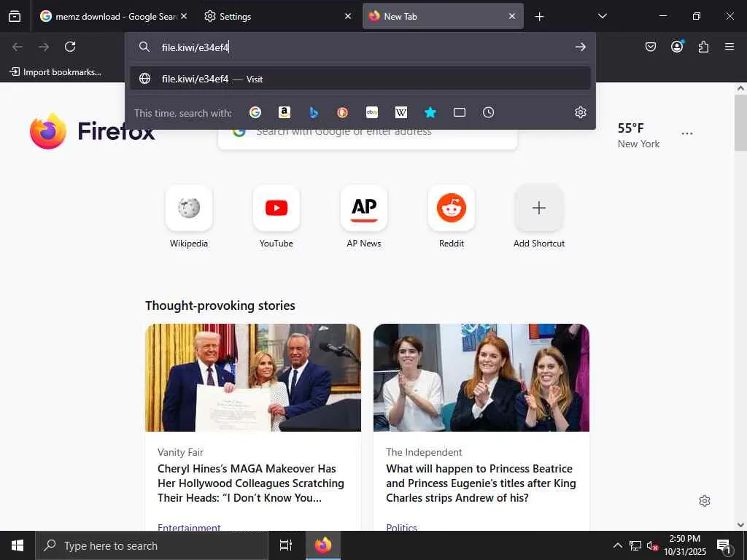Search this time with DuckDuckGo
Image resolution: width=747 pixels, height=560 pixels.
(343, 112)
